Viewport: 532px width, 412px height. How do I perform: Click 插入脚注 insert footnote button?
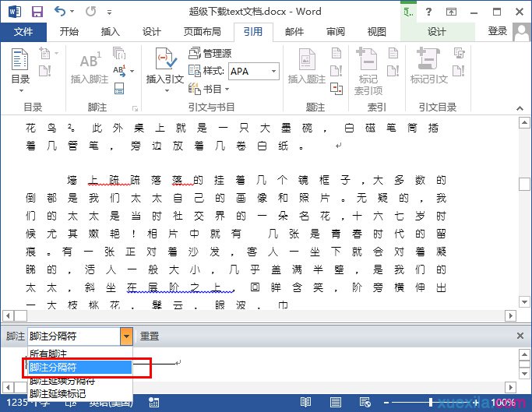[90, 67]
